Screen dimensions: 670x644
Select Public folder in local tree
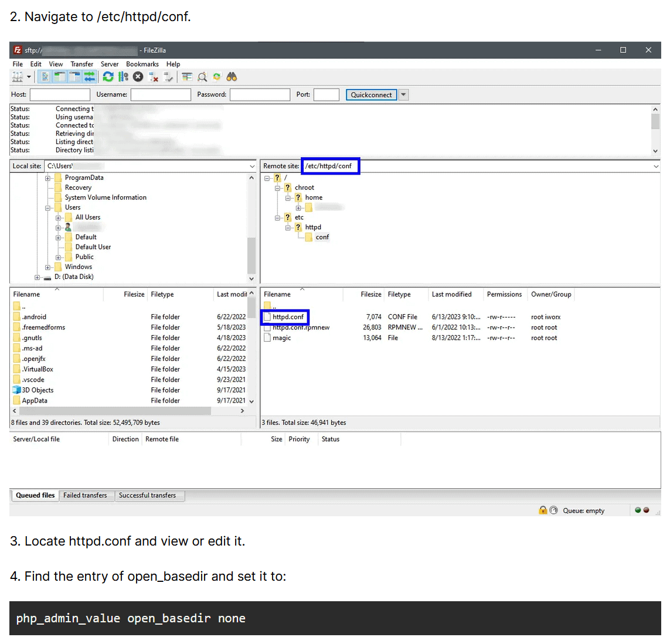84,257
